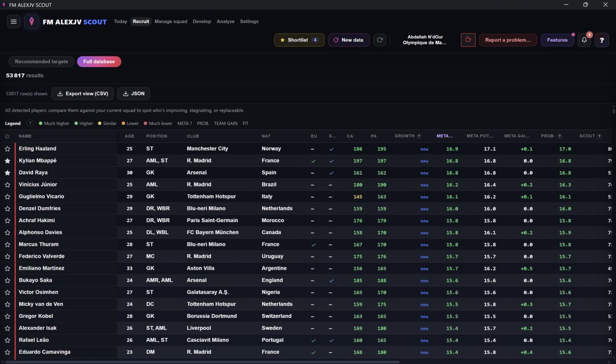Sort by the CA column header

coord(350,136)
